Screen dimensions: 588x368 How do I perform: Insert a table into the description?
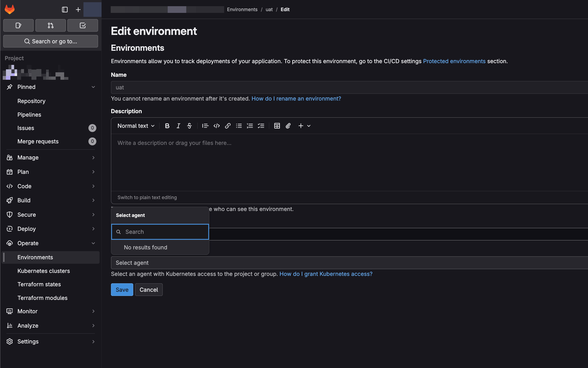(277, 126)
